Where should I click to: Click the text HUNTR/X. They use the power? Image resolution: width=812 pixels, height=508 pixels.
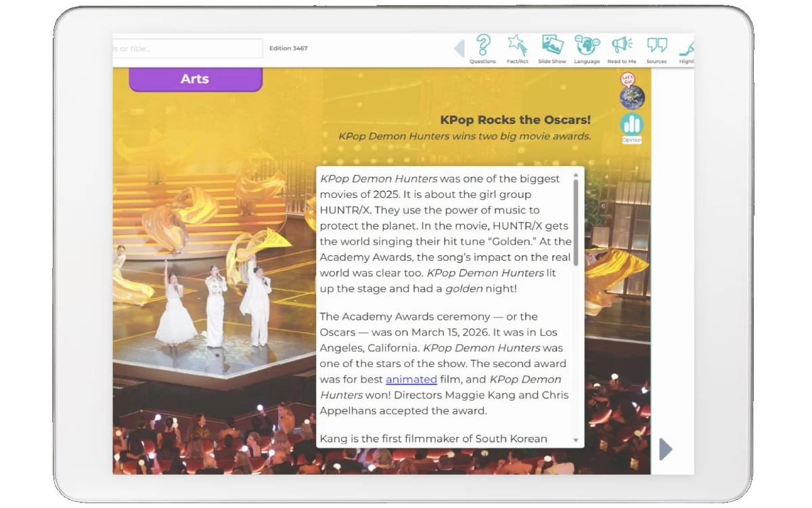click(x=430, y=210)
